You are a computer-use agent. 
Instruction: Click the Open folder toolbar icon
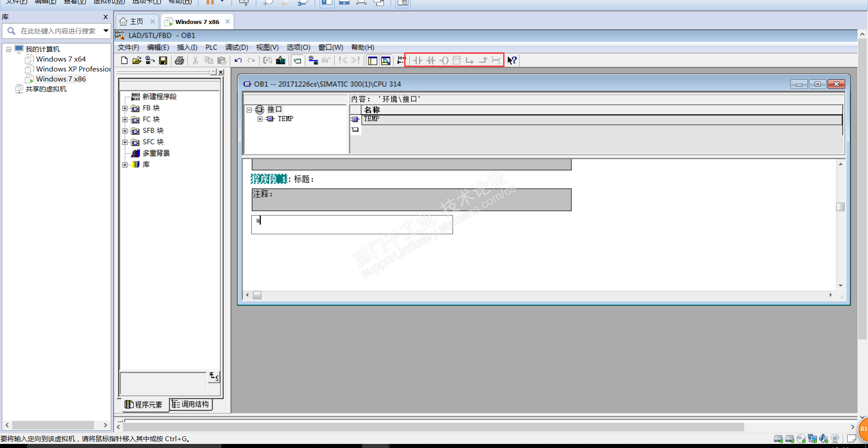tap(137, 60)
